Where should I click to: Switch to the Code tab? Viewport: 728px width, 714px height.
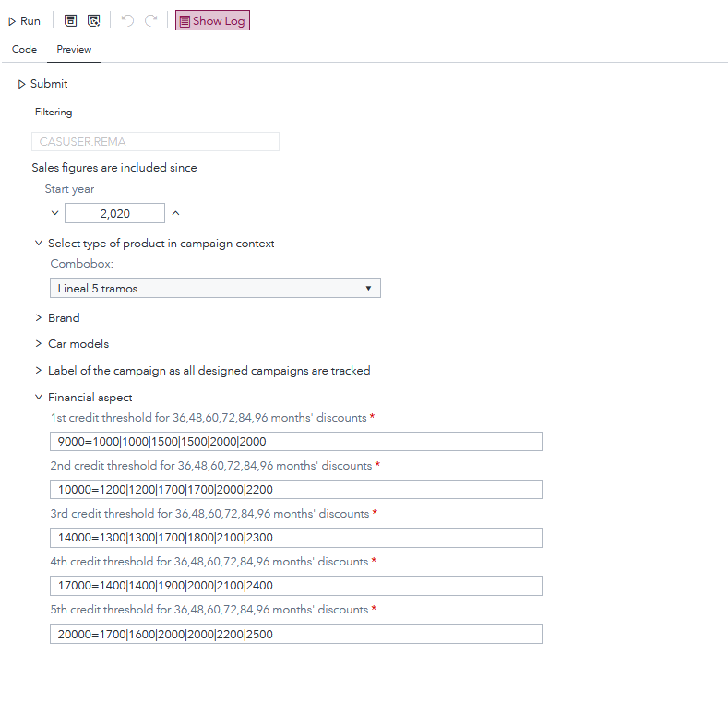[24, 49]
